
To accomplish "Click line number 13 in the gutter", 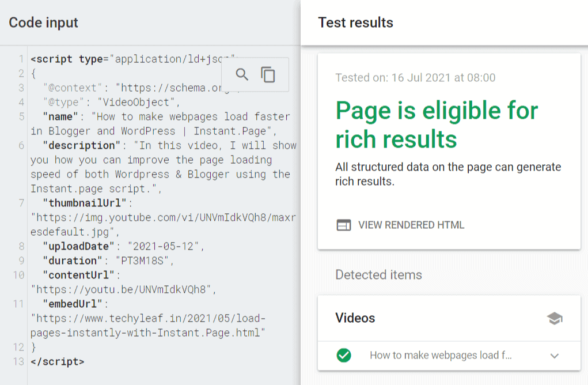I will click(x=19, y=362).
